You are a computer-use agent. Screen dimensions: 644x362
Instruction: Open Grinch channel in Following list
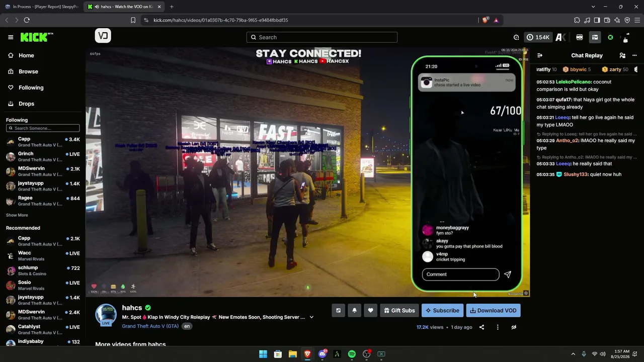click(x=43, y=156)
